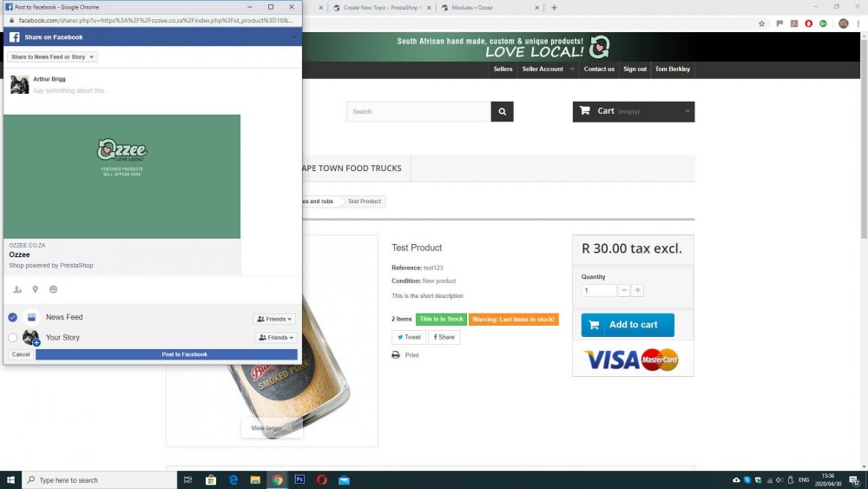This screenshot has width=868, height=489.
Task: Click the Skype tray icon
Action: point(746,480)
